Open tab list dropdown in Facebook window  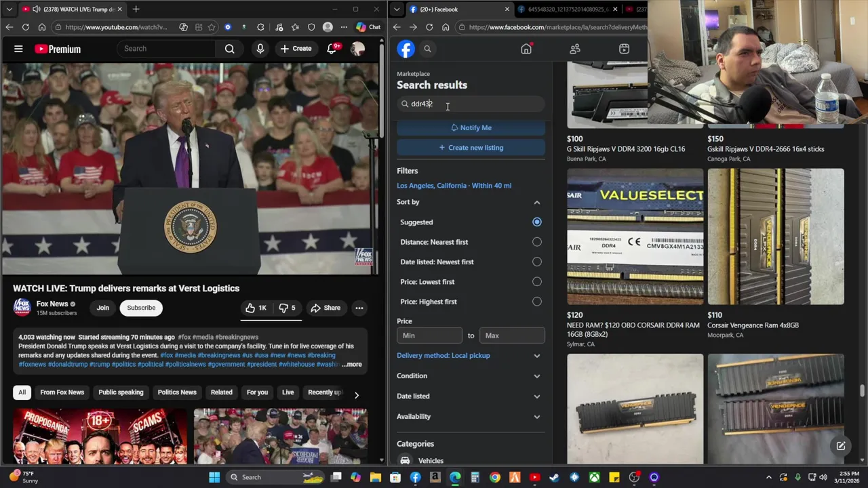click(x=397, y=9)
